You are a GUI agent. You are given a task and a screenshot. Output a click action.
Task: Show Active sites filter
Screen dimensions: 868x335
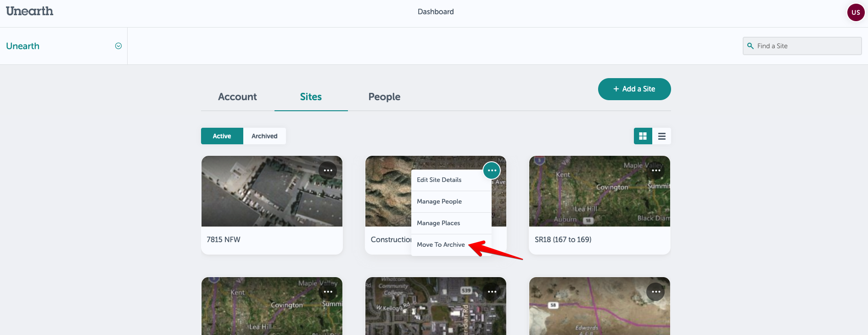[222, 136]
